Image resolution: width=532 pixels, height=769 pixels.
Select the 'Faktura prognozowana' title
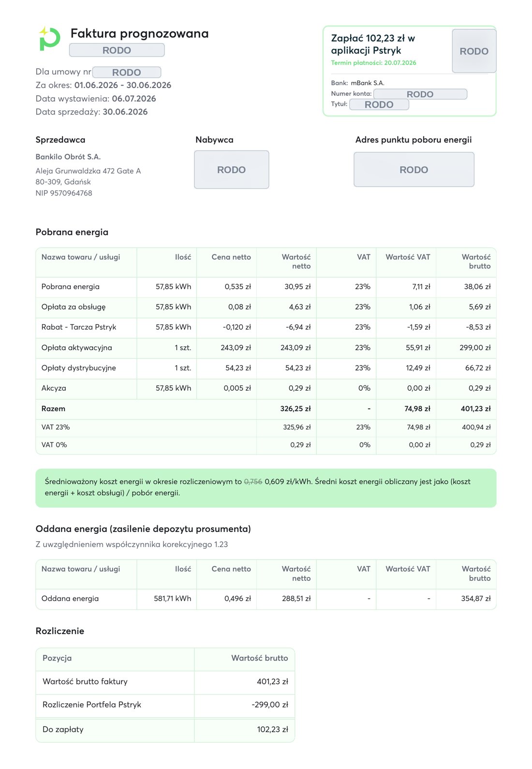140,33
